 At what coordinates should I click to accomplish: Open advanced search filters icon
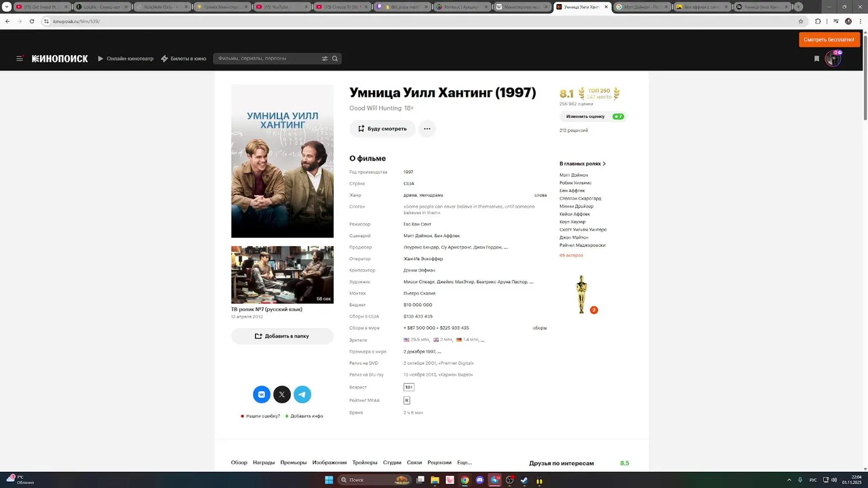point(325,58)
